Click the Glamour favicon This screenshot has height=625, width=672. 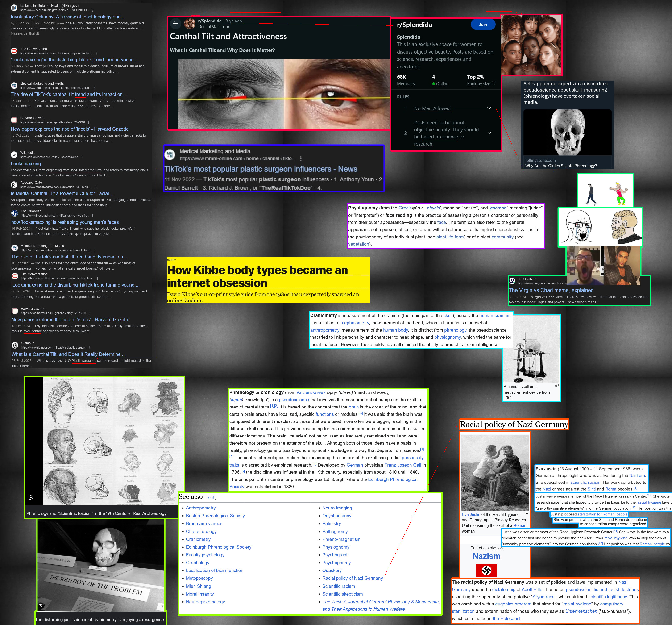coord(15,345)
